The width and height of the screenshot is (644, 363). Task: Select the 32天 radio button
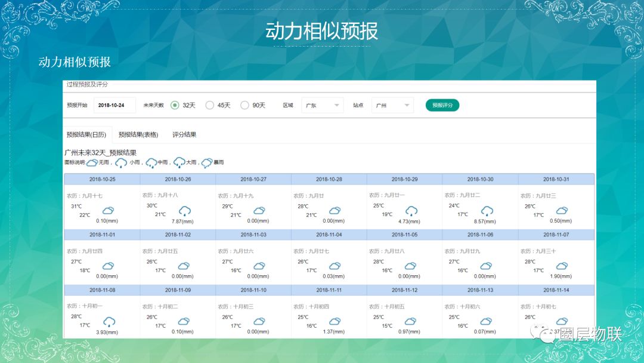[175, 105]
